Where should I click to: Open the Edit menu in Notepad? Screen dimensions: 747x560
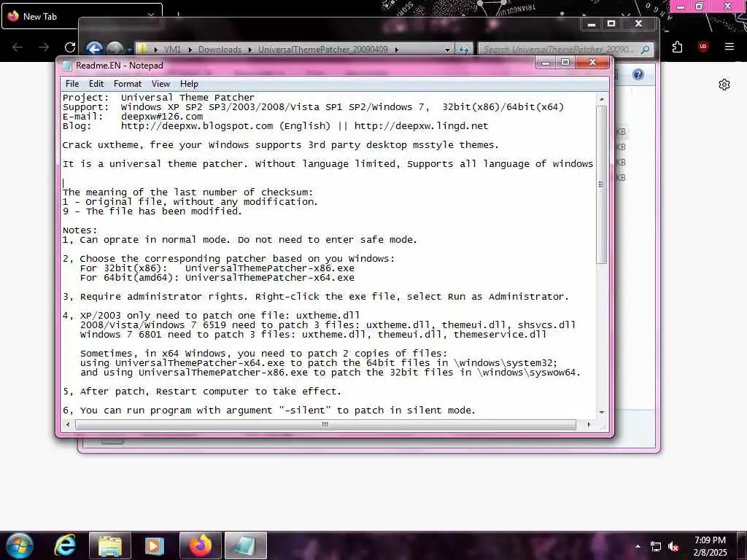coord(96,84)
